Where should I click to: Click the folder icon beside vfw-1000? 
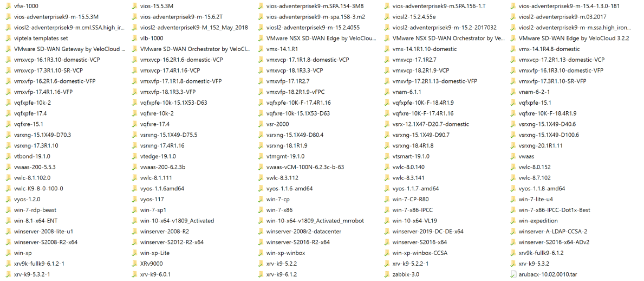point(9,6)
